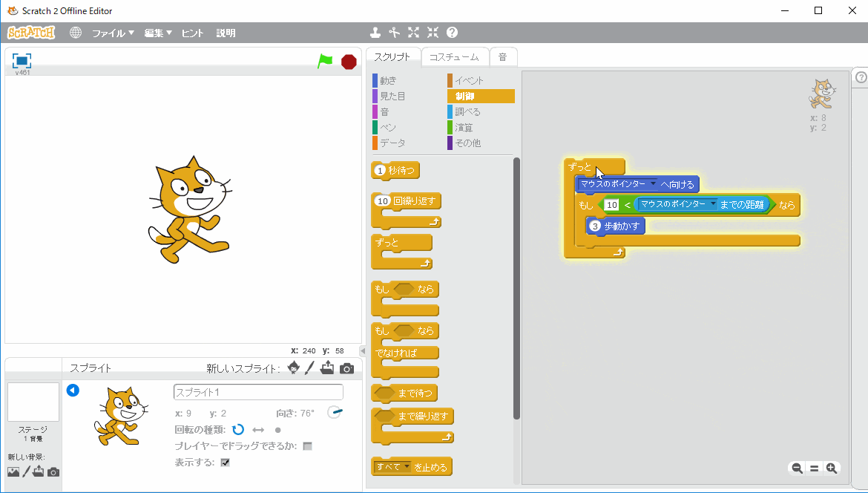
Task: Toggle the 表示する checkbox
Action: pos(226,463)
